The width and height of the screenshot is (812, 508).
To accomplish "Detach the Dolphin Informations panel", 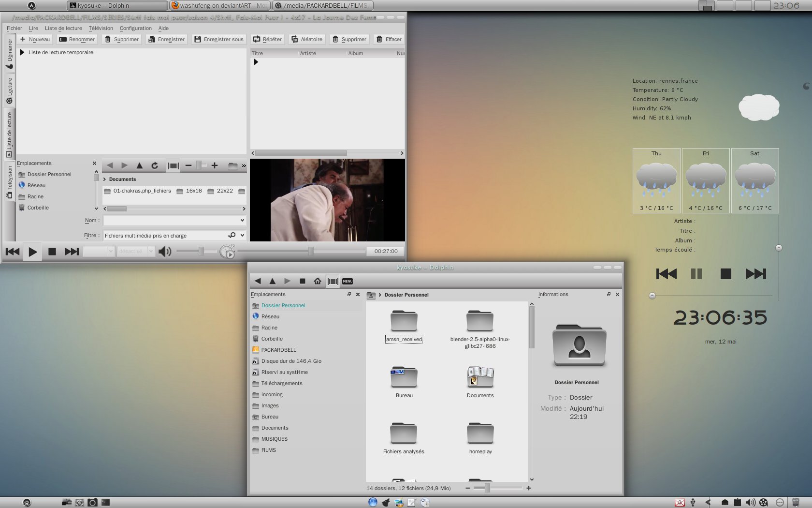I will [x=609, y=294].
